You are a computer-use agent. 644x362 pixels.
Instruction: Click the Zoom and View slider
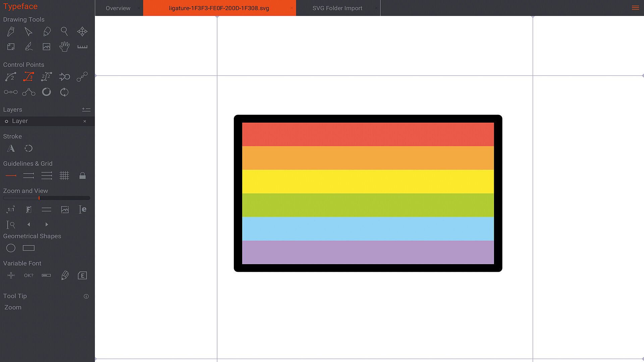[x=46, y=198]
